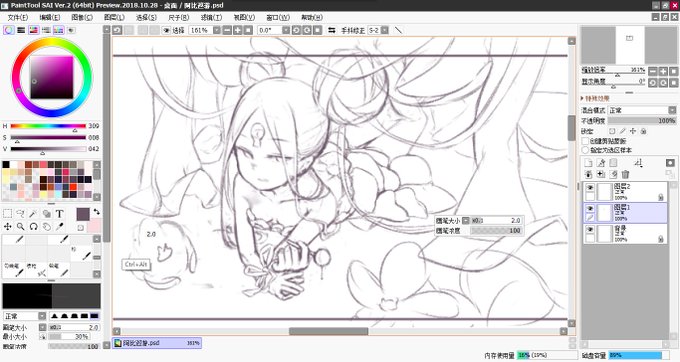Open brush size dropdown in floating popup
This screenshot has height=362, width=680.
[x=465, y=220]
